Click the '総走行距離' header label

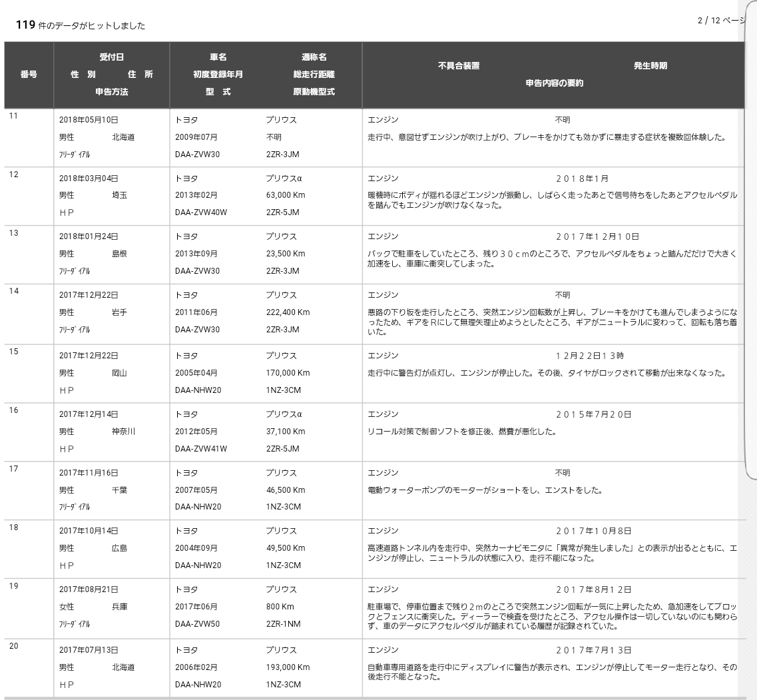[x=314, y=75]
